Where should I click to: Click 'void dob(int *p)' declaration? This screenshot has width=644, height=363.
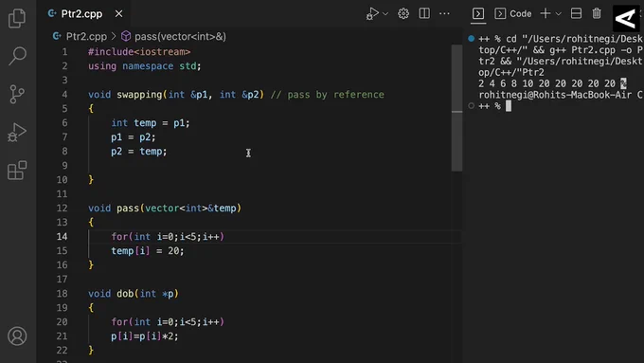click(134, 294)
